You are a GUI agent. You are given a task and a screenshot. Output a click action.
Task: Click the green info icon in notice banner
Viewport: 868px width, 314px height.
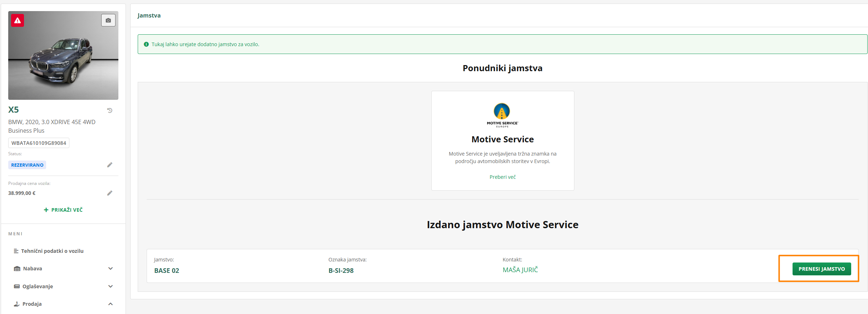tap(146, 44)
